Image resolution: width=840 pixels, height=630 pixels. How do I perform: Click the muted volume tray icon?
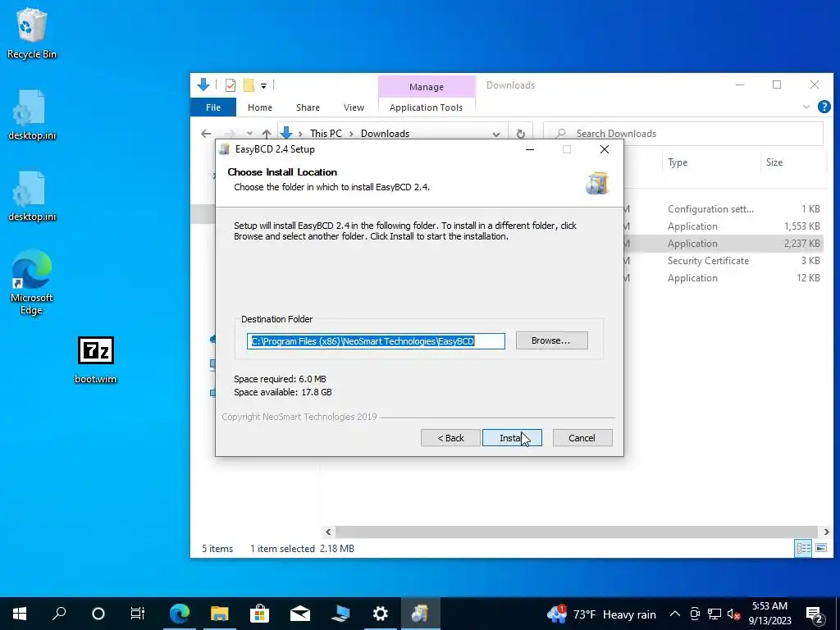tap(734, 614)
